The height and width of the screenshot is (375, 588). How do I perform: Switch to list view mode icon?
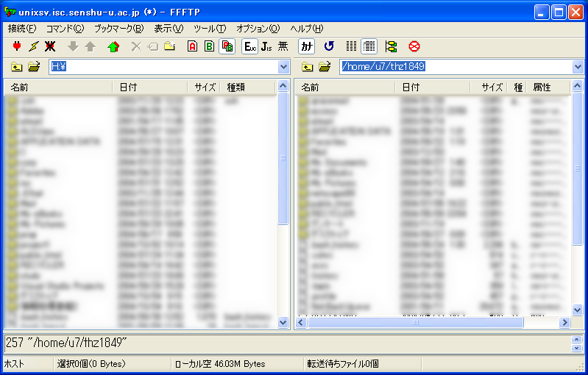tap(351, 46)
